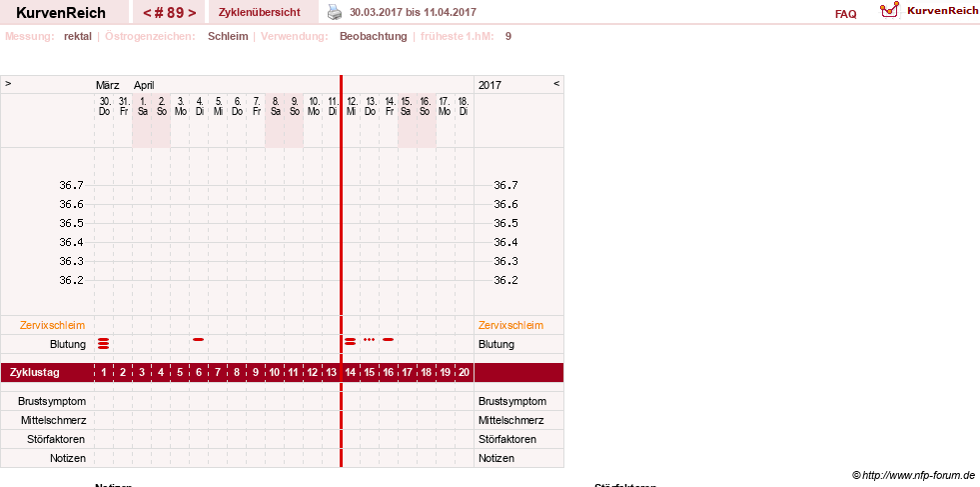Click the KurvenReich link text next to the logo
The image size is (980, 487).
(942, 10)
